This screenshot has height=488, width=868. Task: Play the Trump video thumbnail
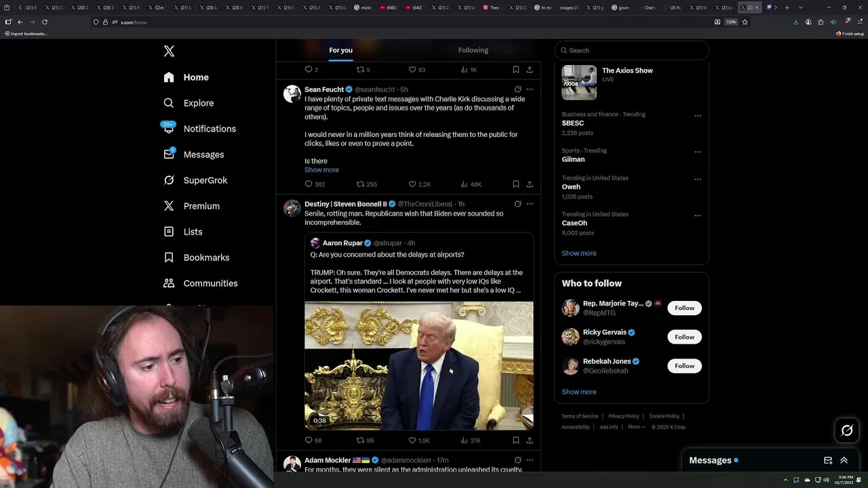418,366
